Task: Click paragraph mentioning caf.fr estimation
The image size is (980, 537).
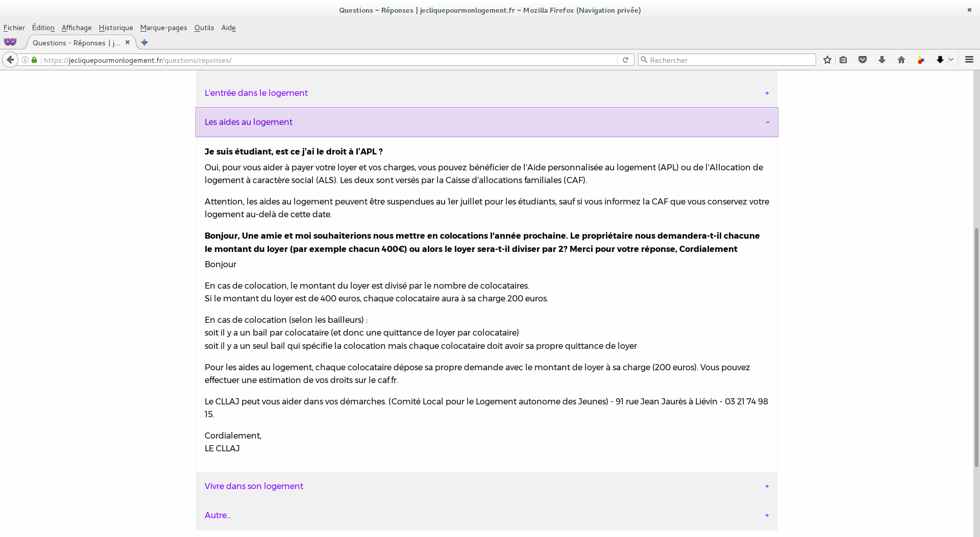Action: click(477, 373)
